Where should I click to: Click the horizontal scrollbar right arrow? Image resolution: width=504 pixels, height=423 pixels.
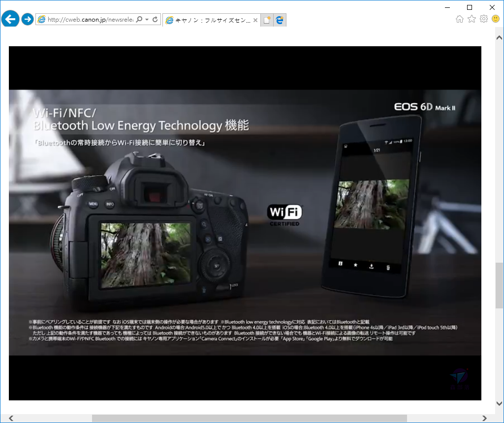pos(484,418)
